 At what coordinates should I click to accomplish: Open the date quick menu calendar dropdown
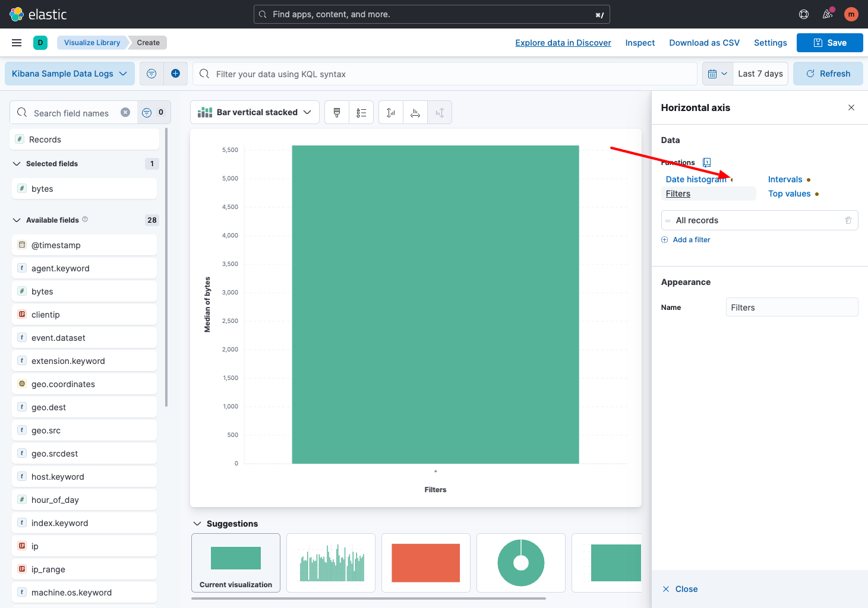click(x=718, y=74)
